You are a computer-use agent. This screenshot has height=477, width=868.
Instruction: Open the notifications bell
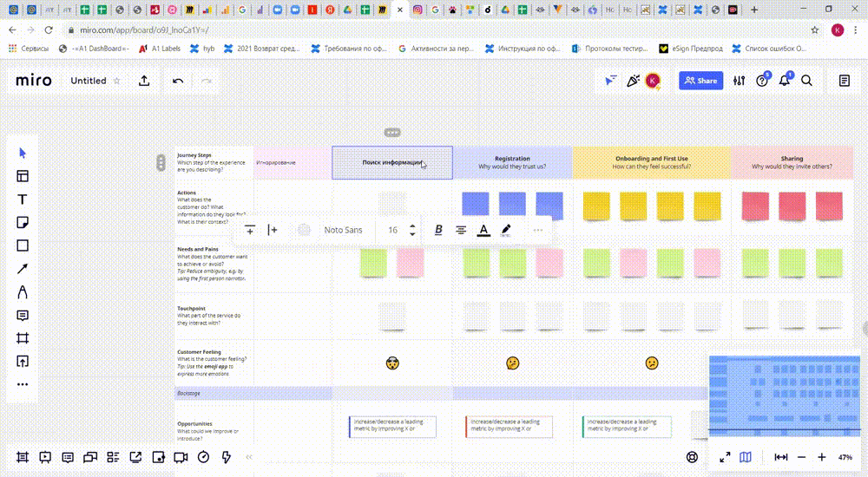pyautogui.click(x=785, y=81)
